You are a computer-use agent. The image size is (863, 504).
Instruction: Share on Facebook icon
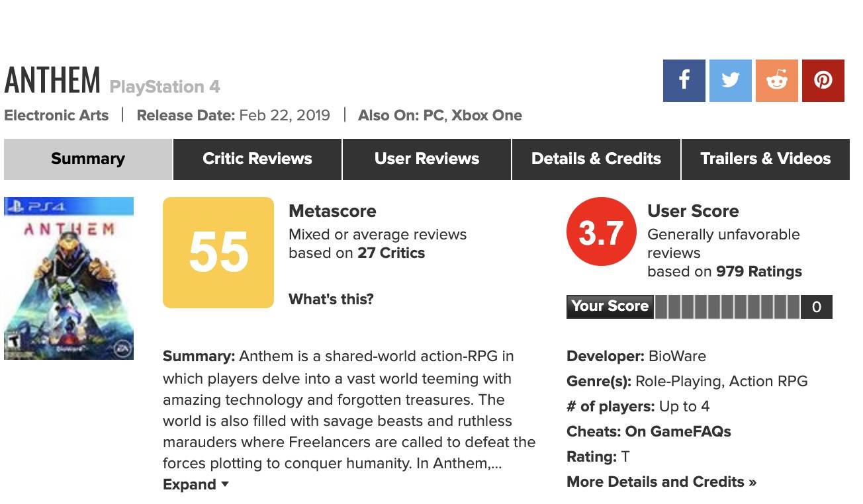coord(684,81)
